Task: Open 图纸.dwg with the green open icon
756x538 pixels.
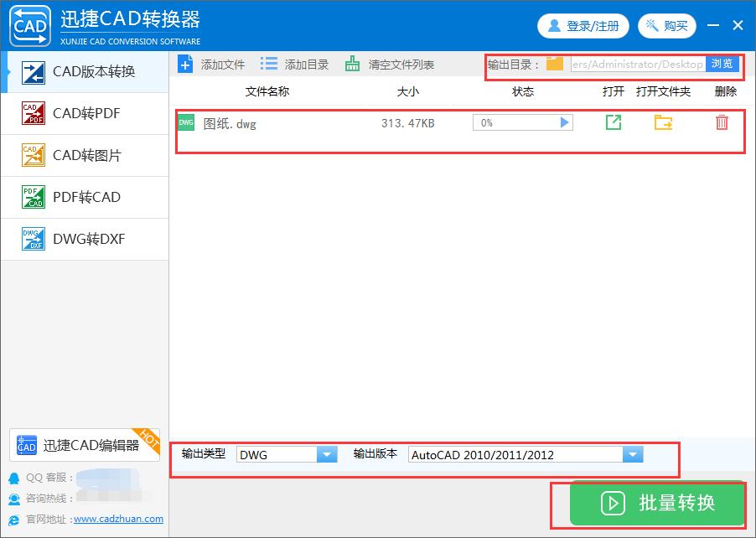Action: (614, 122)
